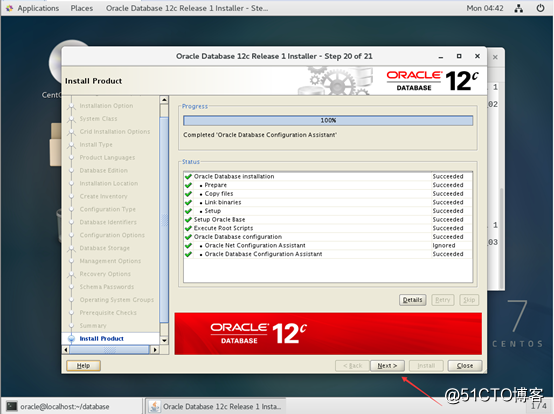Click the 'Oracle Net Configuration Assistant' row
Screen dimensions: 554x414
pyautogui.click(x=328, y=245)
